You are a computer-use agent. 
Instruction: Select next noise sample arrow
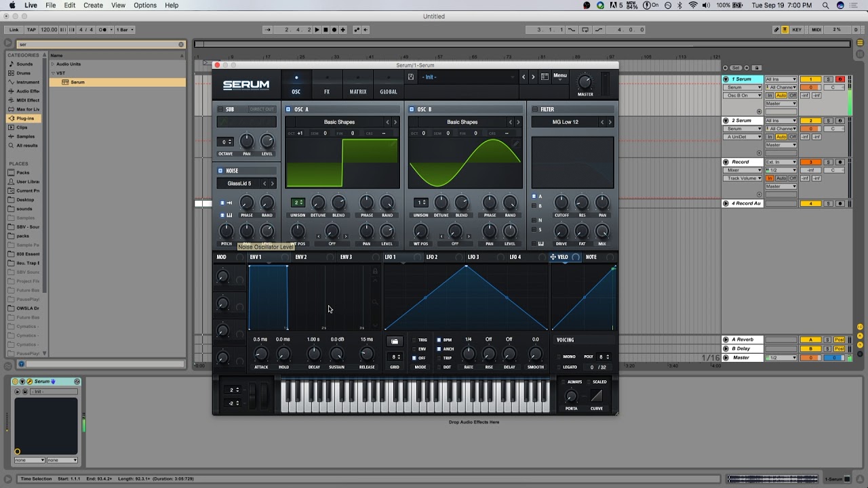(273, 184)
